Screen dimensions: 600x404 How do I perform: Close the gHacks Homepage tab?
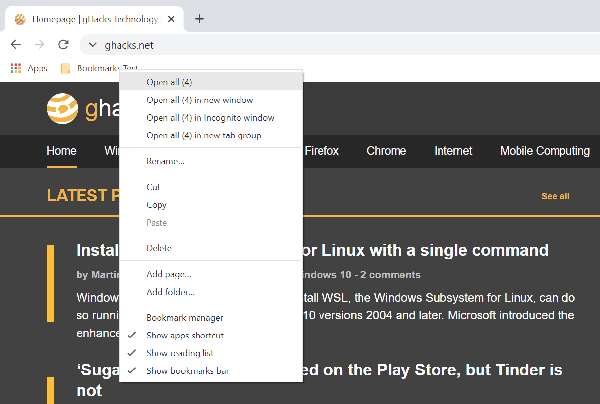[171, 19]
